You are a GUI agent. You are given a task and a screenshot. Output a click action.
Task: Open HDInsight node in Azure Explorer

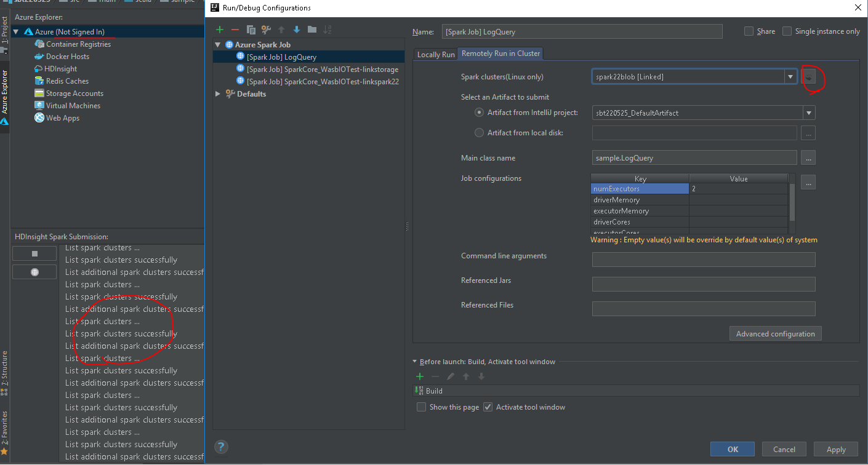pos(60,68)
